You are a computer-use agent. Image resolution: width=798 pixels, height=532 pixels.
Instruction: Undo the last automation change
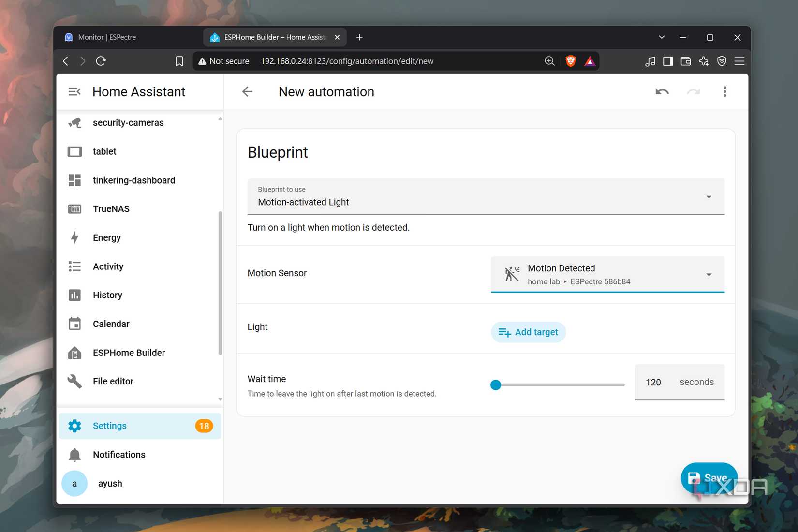click(x=662, y=91)
